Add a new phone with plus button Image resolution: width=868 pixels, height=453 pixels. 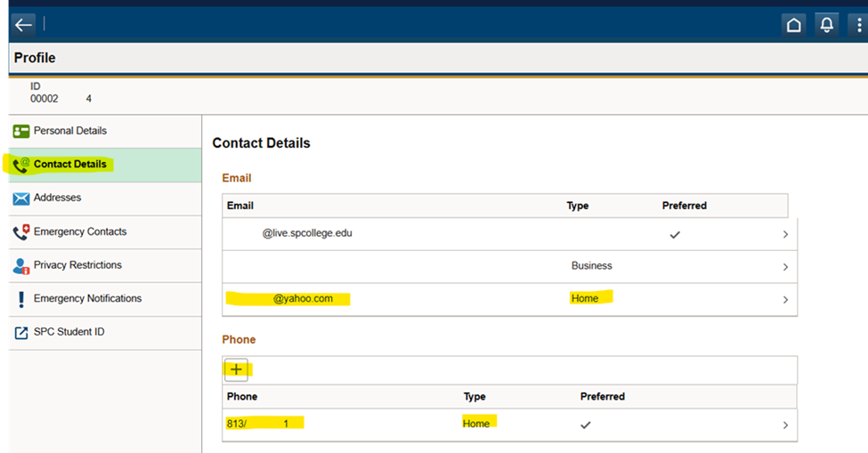tap(237, 369)
